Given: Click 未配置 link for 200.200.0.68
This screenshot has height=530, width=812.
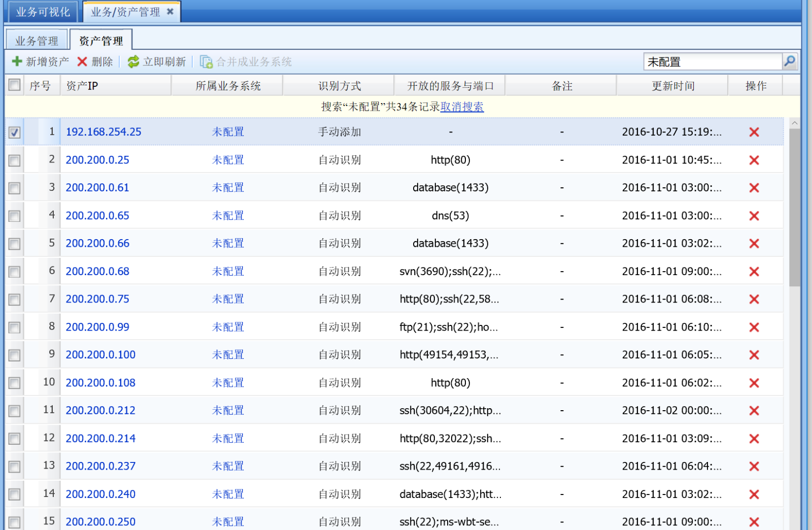Looking at the screenshot, I should tap(228, 272).
